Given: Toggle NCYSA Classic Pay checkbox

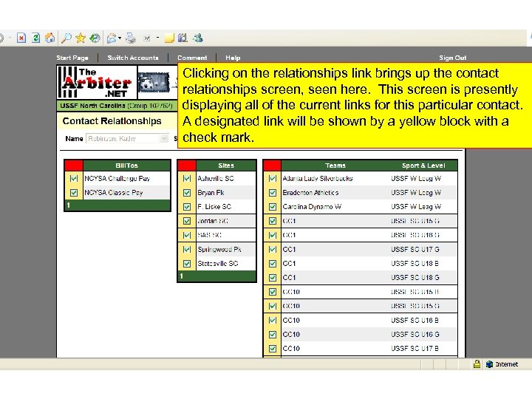Looking at the screenshot, I should [74, 193].
